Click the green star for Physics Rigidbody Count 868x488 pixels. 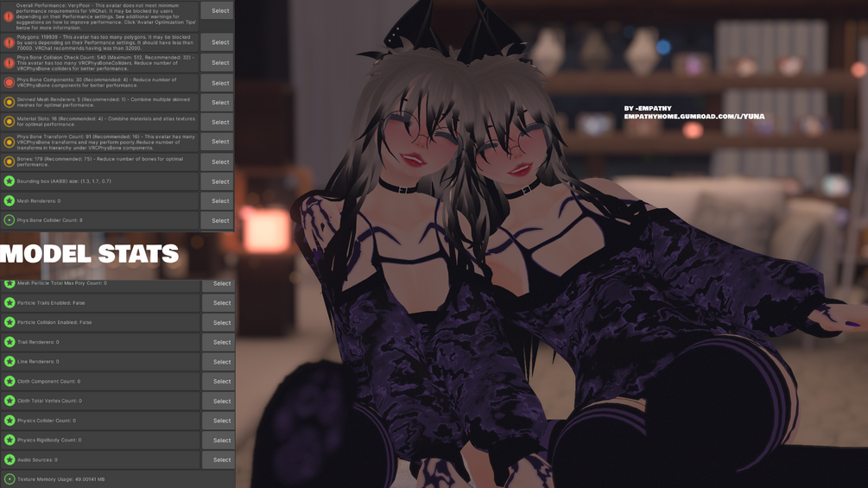[10, 440]
